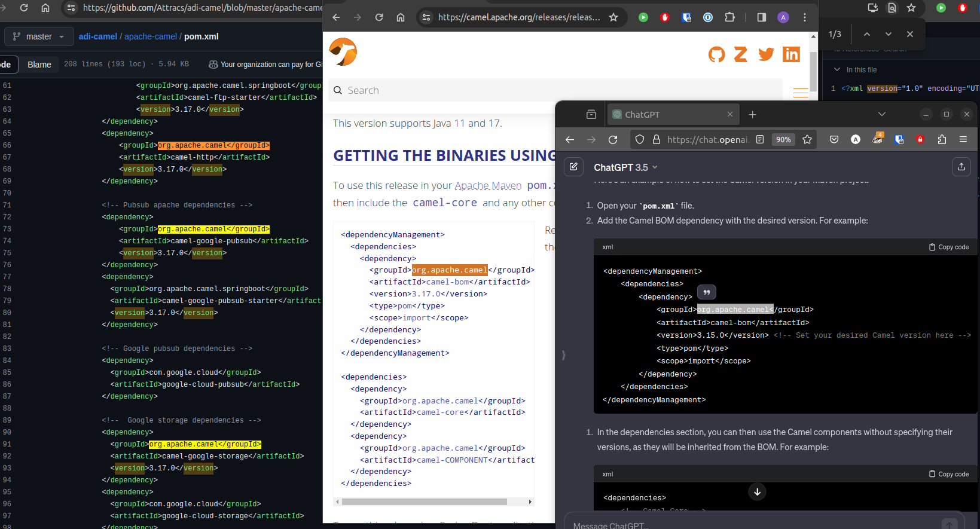Open the red hand blocker extension in the Camel window
Viewport: 980px width, 529px height.
[665, 17]
